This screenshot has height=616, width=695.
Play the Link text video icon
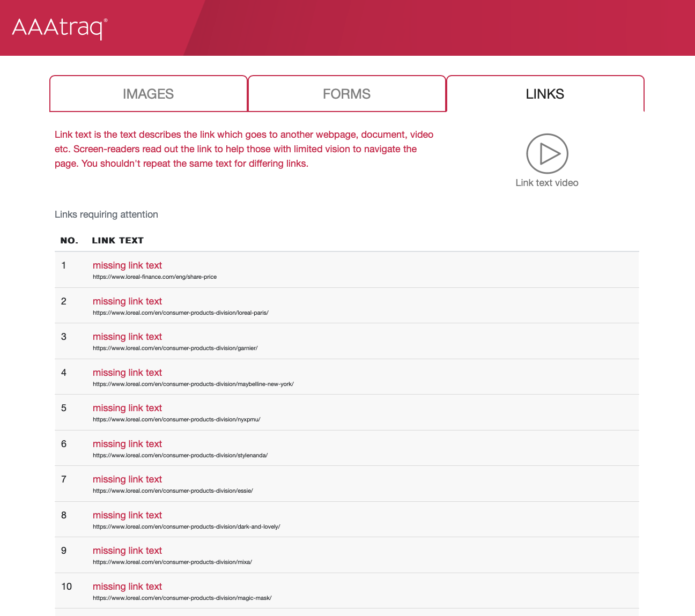[547, 154]
